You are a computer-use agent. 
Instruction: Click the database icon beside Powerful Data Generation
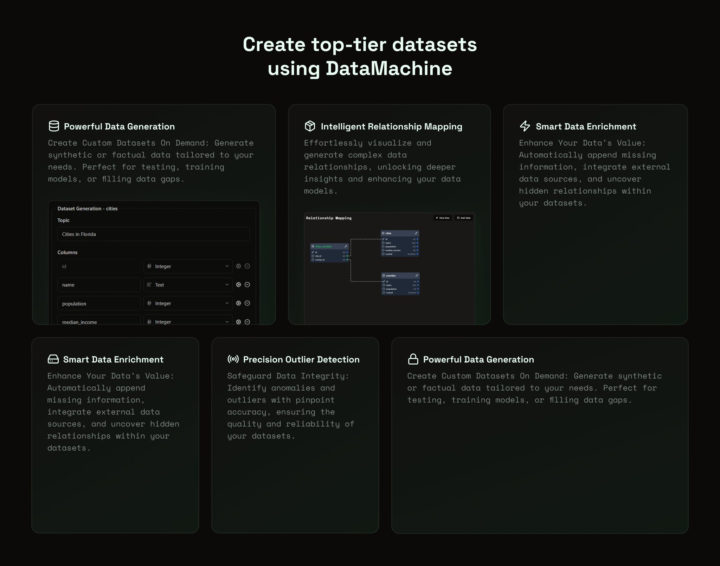(54, 127)
